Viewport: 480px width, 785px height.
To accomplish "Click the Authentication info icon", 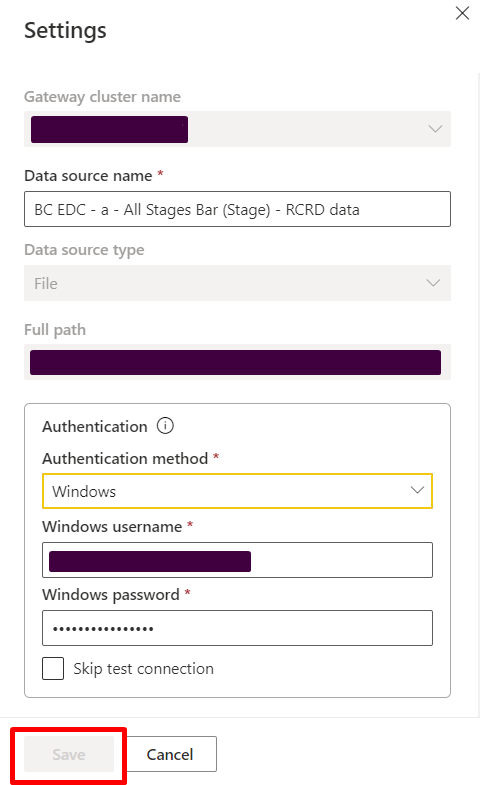I will coord(165,426).
